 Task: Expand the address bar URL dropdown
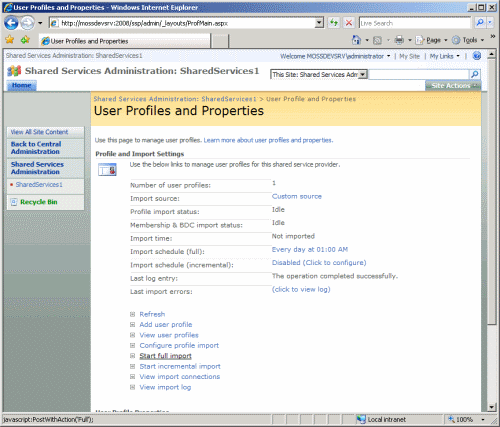pos(319,23)
